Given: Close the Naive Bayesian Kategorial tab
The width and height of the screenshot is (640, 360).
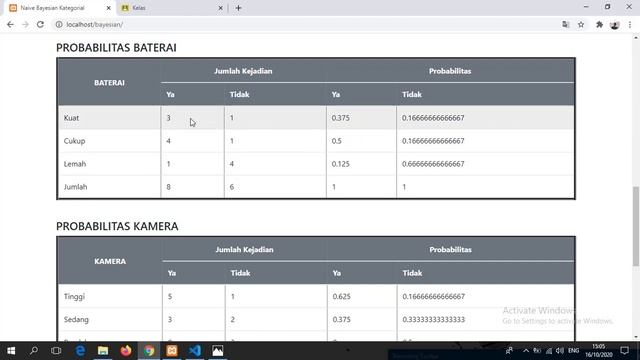Looking at the screenshot, I should (109, 8).
